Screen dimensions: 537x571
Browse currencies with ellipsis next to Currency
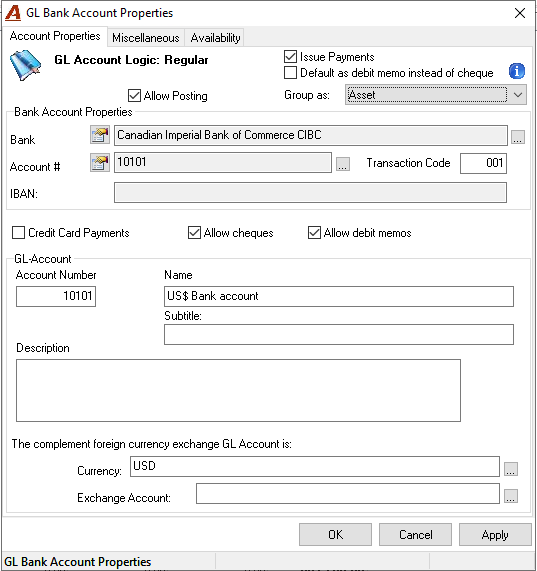coord(511,469)
